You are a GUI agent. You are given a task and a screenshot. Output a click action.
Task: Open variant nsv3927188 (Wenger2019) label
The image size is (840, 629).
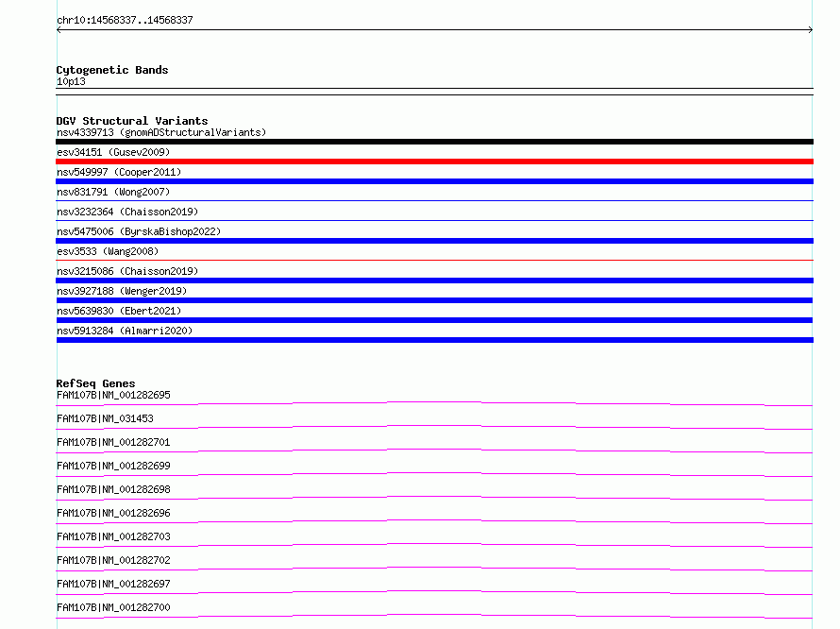coord(122,291)
